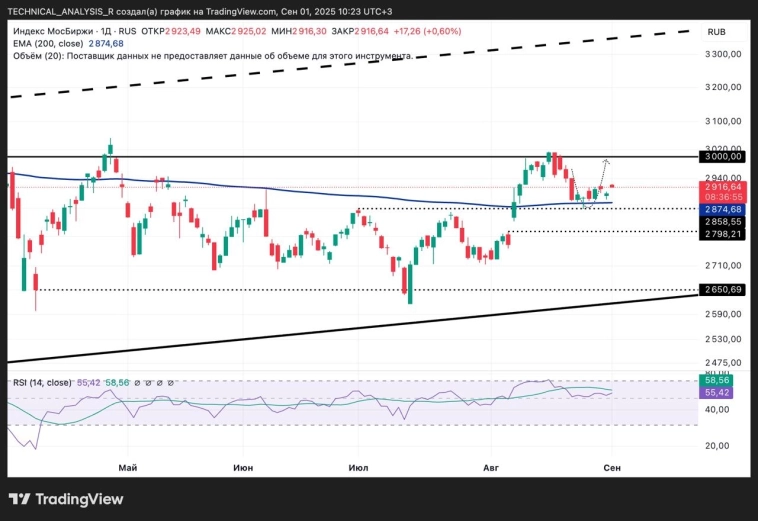The width and height of the screenshot is (758, 521).
Task: Click the 2650,69 dotted level price label
Action: [722, 289]
